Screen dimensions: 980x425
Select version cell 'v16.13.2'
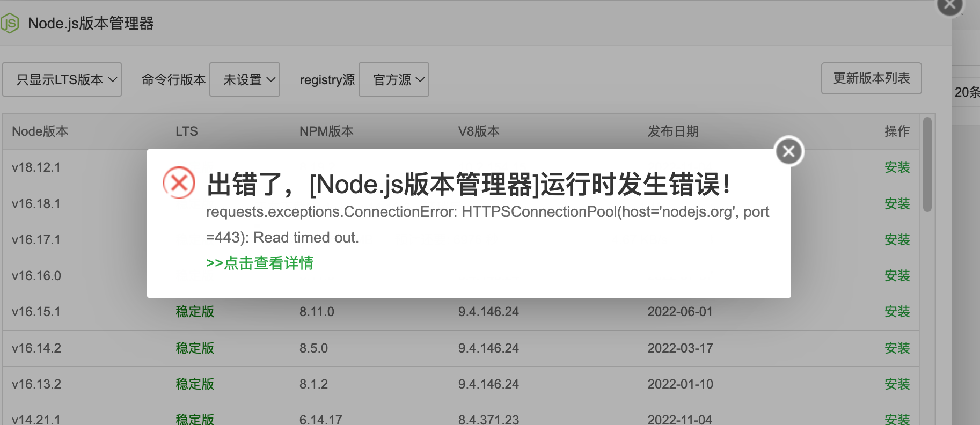click(x=36, y=384)
